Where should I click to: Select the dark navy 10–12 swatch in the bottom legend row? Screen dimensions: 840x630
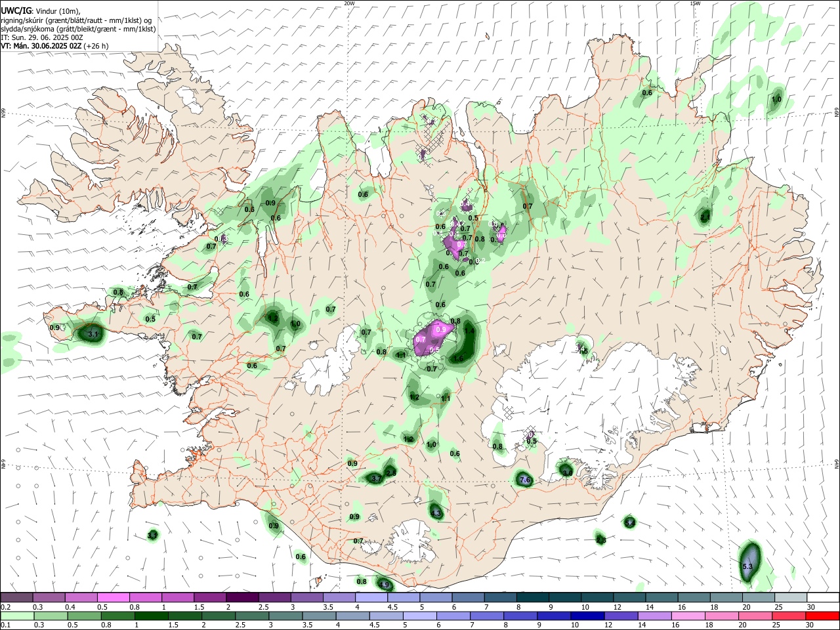[x=587, y=616]
